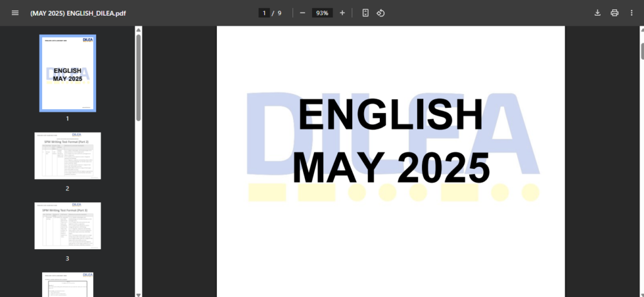Click the document view scrollbar thumb

click(x=642, y=51)
